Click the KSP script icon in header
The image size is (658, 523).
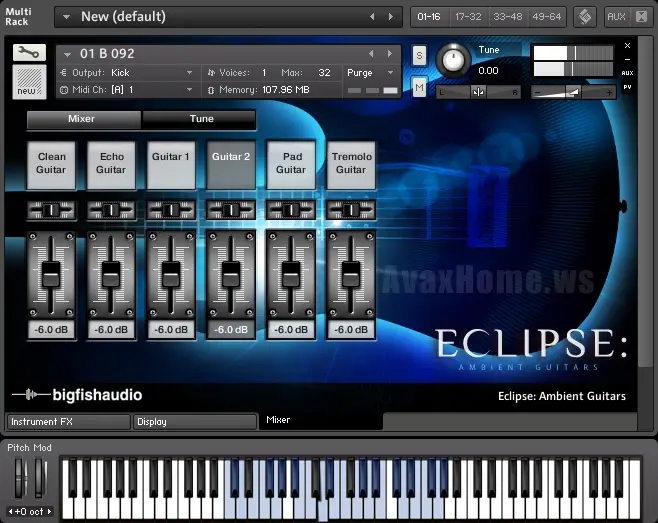tap(585, 17)
